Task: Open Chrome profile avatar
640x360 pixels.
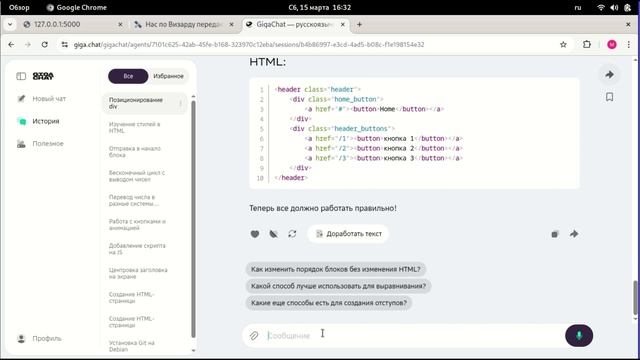Action: tap(611, 44)
